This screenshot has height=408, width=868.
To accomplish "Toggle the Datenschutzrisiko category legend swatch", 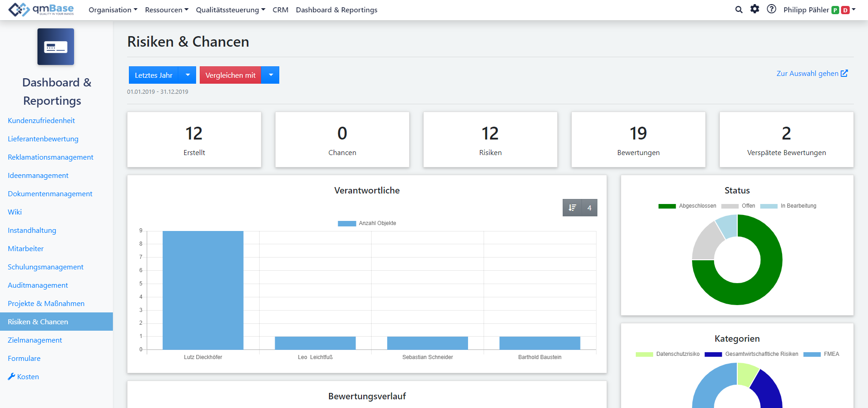I will (x=644, y=354).
